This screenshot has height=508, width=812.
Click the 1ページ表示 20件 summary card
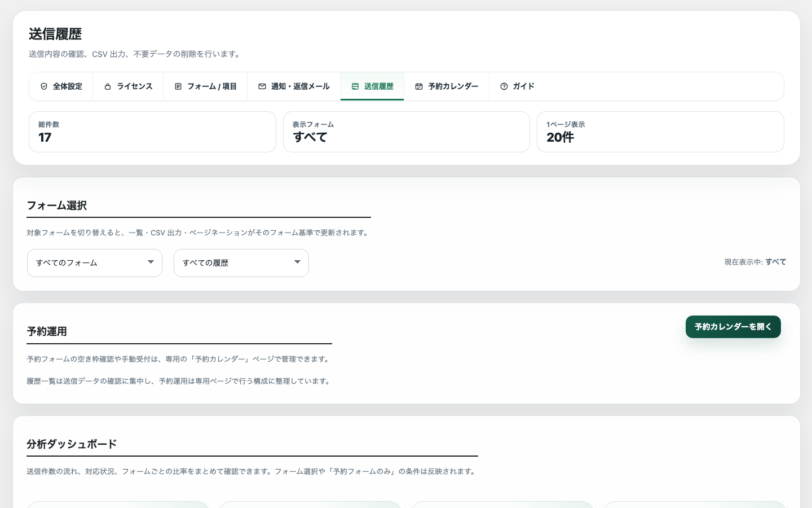660,132
